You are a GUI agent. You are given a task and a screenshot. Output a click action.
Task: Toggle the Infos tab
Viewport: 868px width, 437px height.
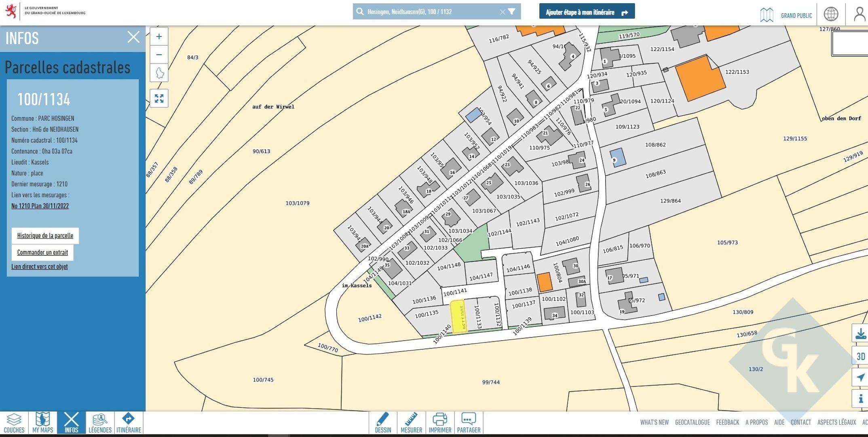point(72,423)
